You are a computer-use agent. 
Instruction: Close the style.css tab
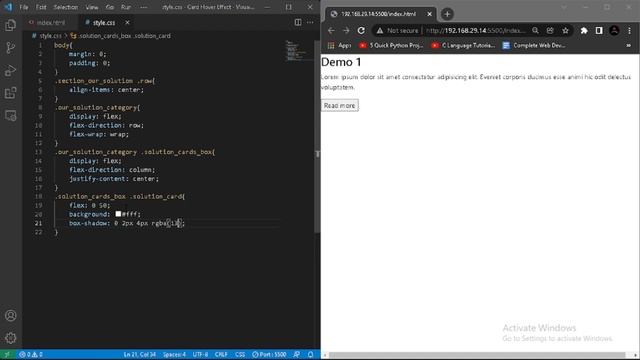[x=127, y=22]
